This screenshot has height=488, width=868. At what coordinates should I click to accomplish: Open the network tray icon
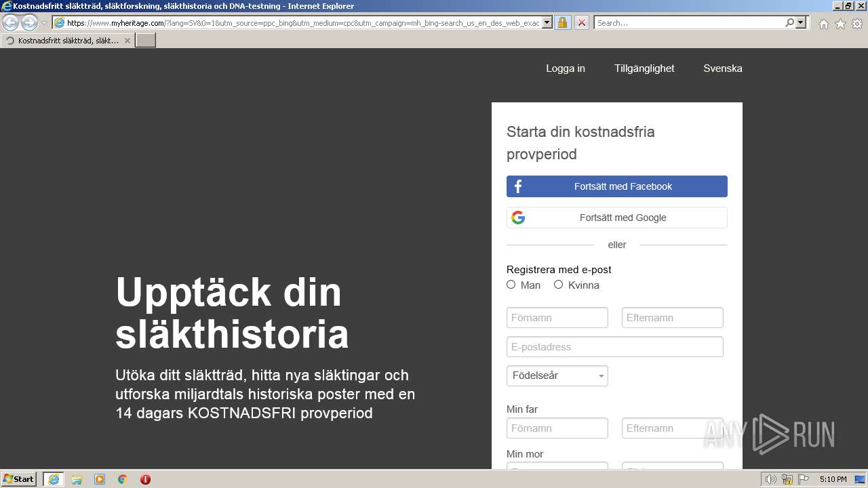(787, 479)
